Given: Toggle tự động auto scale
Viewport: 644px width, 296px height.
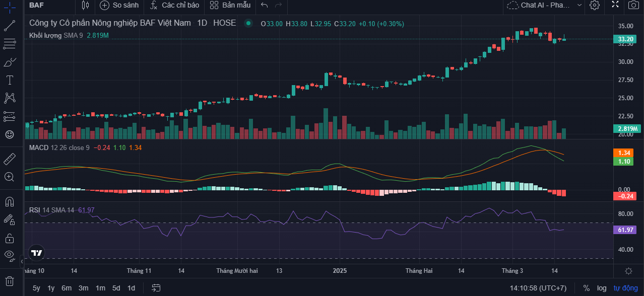Looking at the screenshot, I should point(625,288).
